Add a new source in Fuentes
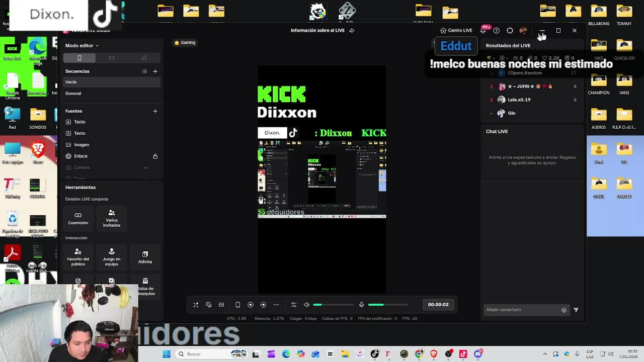644x362 pixels. [155, 111]
